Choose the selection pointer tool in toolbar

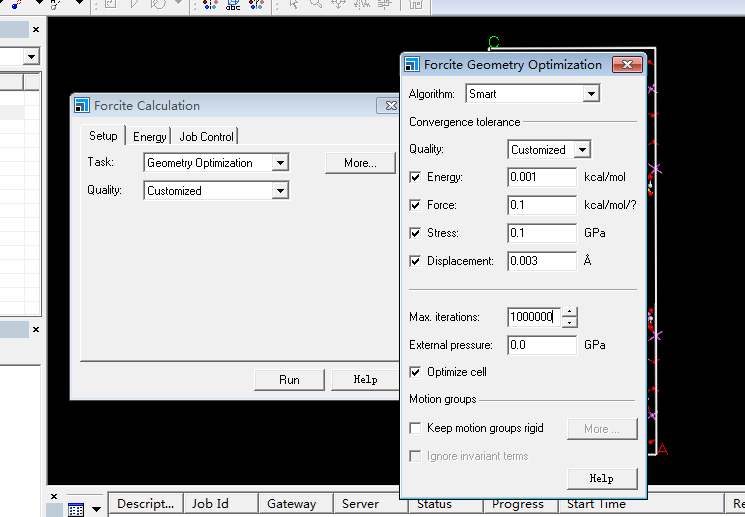click(294, 4)
